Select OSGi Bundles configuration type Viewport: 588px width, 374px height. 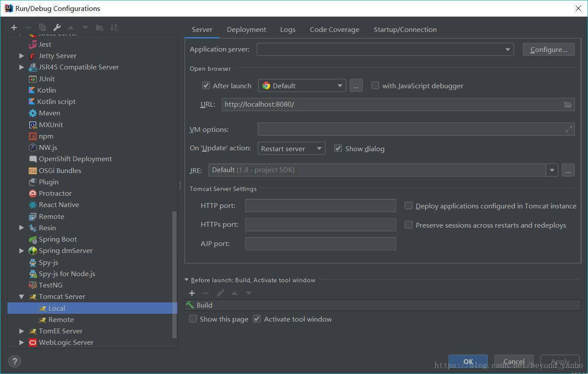[x=55, y=170]
